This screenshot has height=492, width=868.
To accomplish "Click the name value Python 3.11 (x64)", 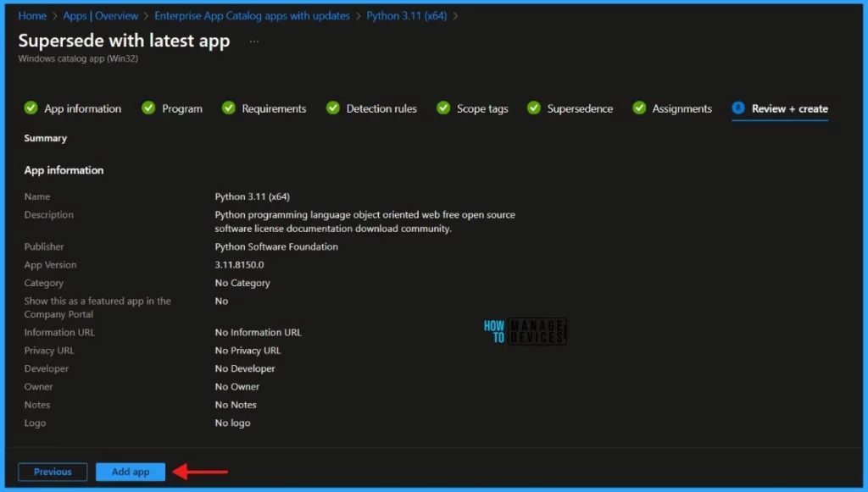I will pos(253,196).
